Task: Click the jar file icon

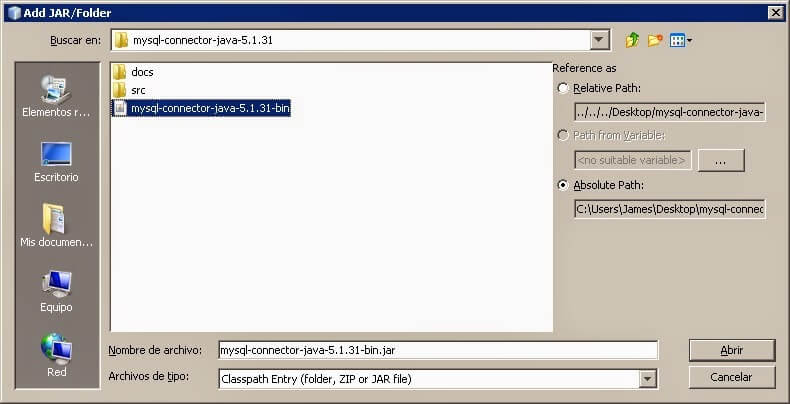Action: click(x=120, y=108)
